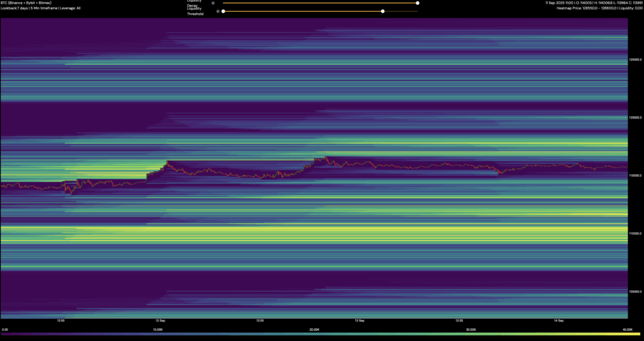Click the 20.00K legend scale label

tap(314, 330)
